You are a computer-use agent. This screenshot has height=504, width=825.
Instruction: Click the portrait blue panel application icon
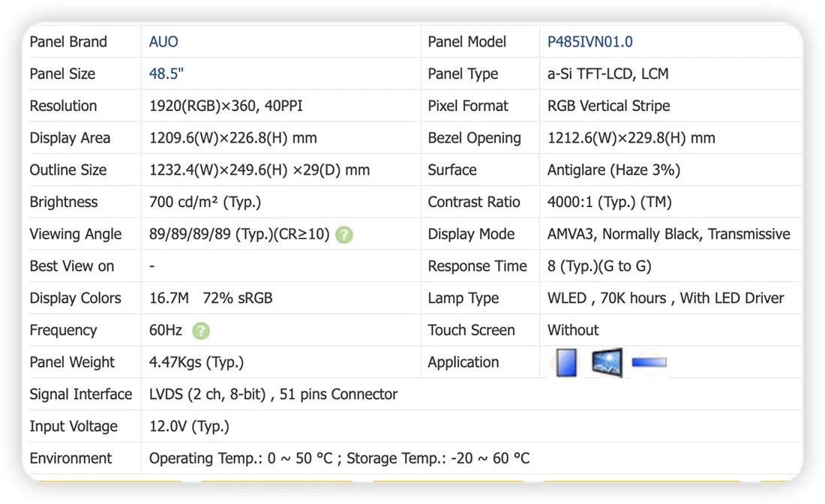tap(567, 362)
